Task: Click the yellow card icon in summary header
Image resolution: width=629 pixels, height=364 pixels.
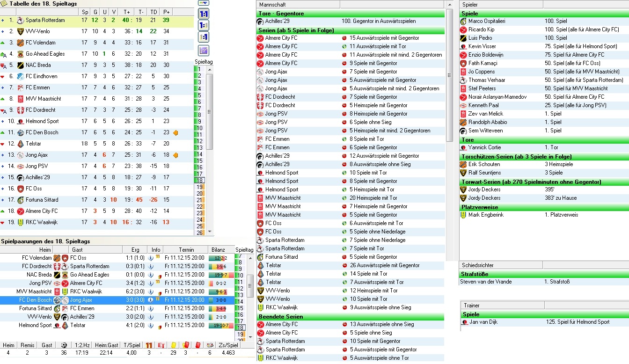Action: point(173,345)
